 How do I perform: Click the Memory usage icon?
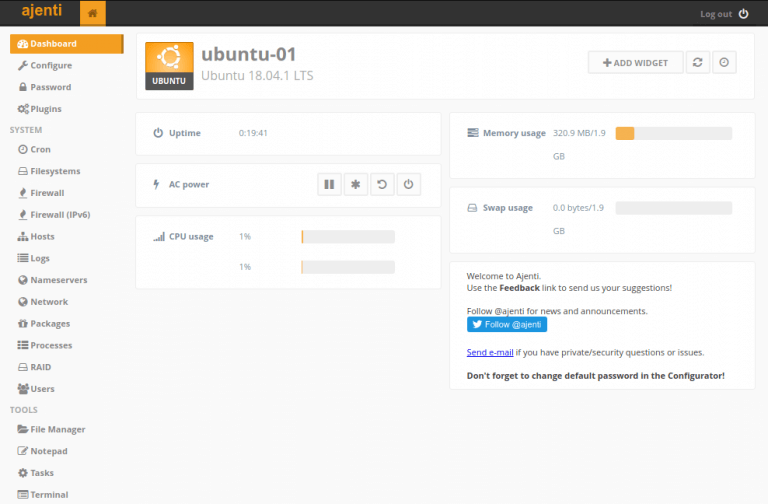tap(473, 133)
